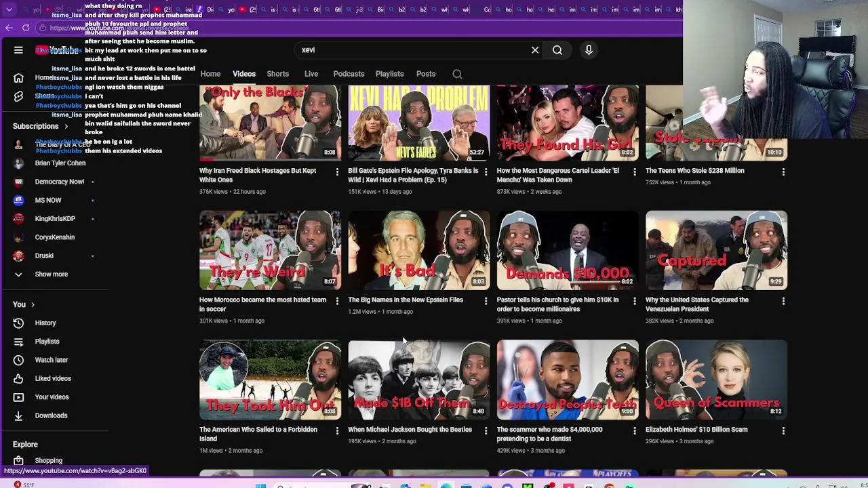Play 'They Found His Girl' cartel thumbnail
Image resolution: width=868 pixels, height=488 pixels.
tap(568, 123)
